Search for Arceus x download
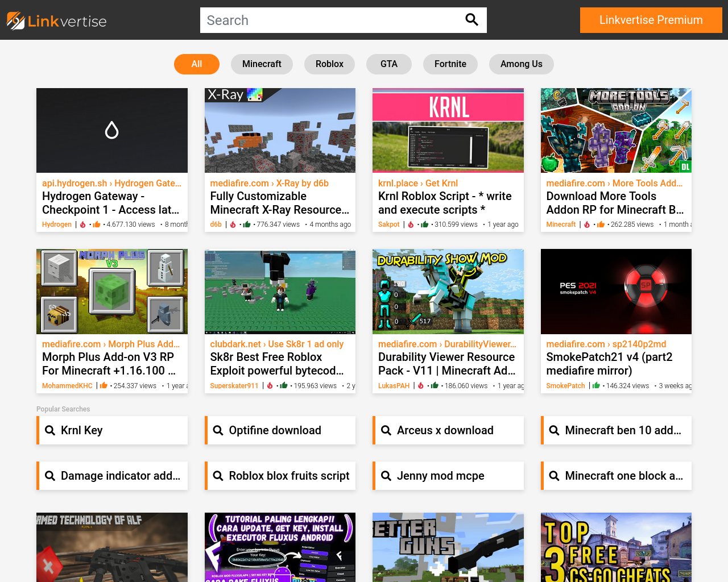728x582 pixels. (x=448, y=430)
